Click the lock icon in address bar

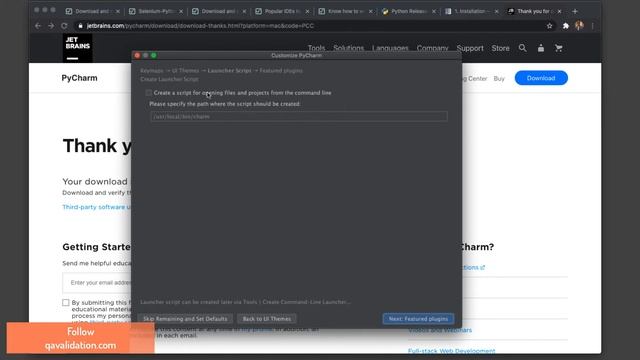80,26
